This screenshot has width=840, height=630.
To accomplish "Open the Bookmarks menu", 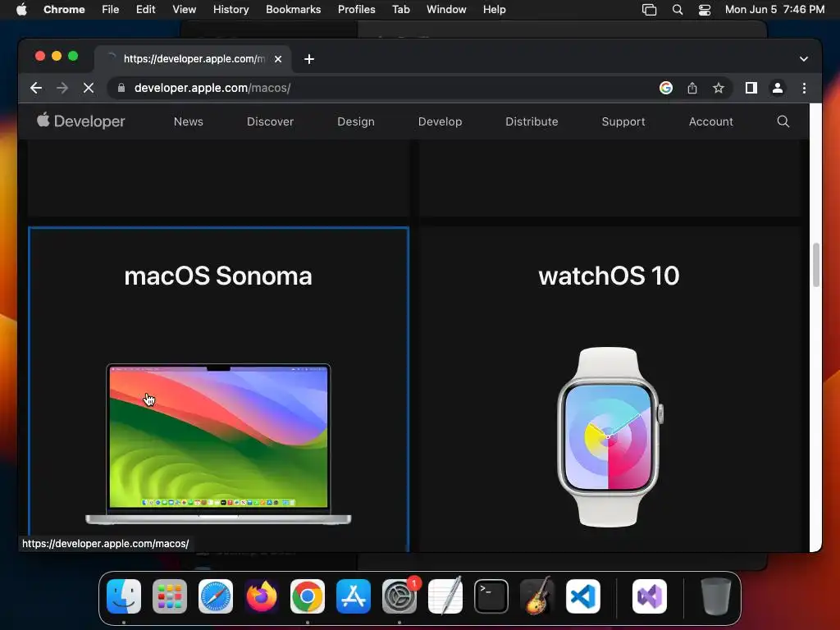I will (293, 10).
